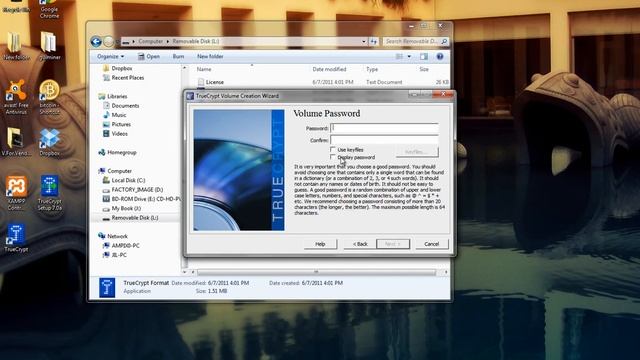The image size is (640, 360).
Task: Open Videos library in navigation pane
Action: [115, 134]
